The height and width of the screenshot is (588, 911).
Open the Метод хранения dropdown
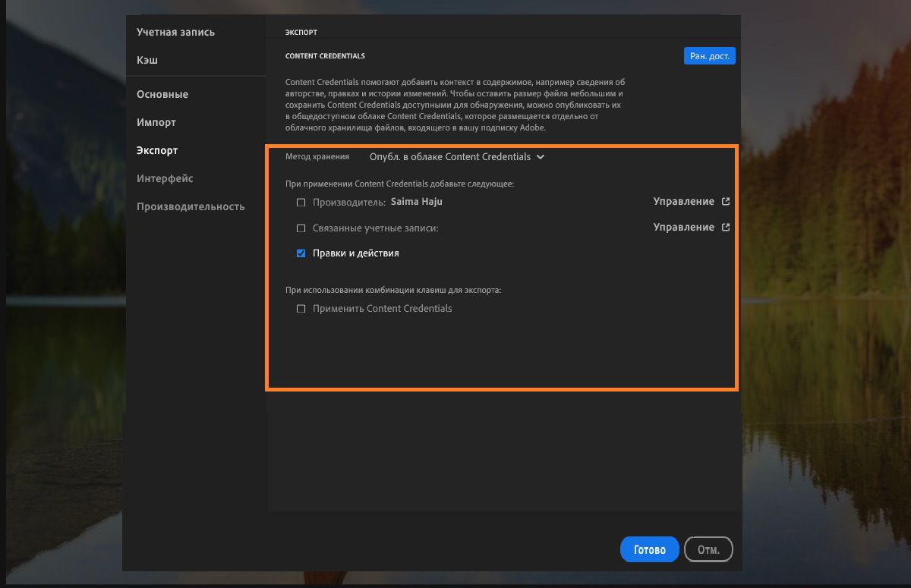[x=453, y=157]
